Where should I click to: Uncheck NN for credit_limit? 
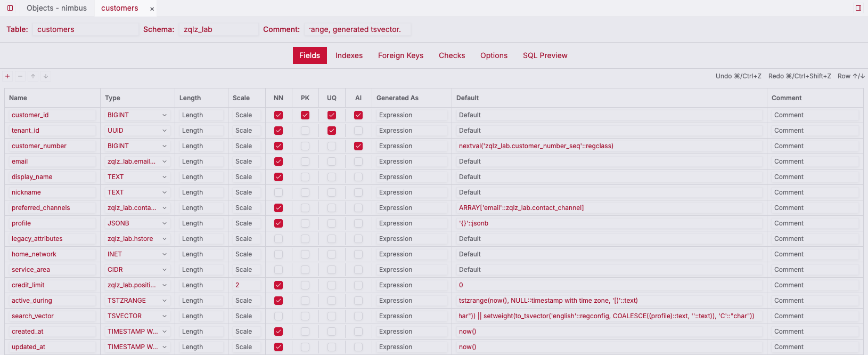click(x=279, y=285)
